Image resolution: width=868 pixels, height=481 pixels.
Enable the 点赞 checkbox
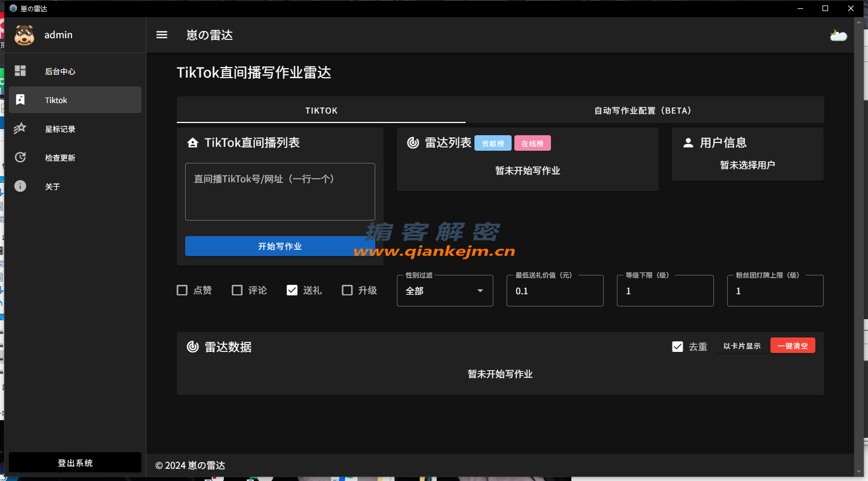[x=182, y=290]
